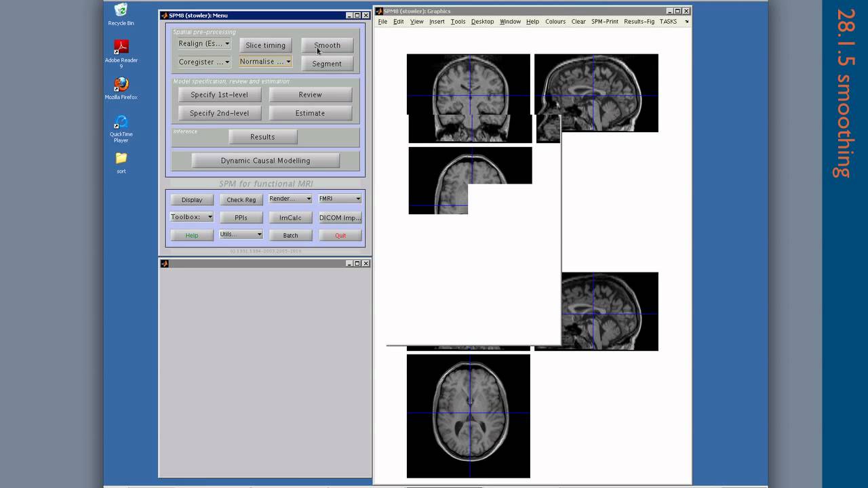Click Slice timing button
Viewport: 868px width, 488px height.
(265, 45)
